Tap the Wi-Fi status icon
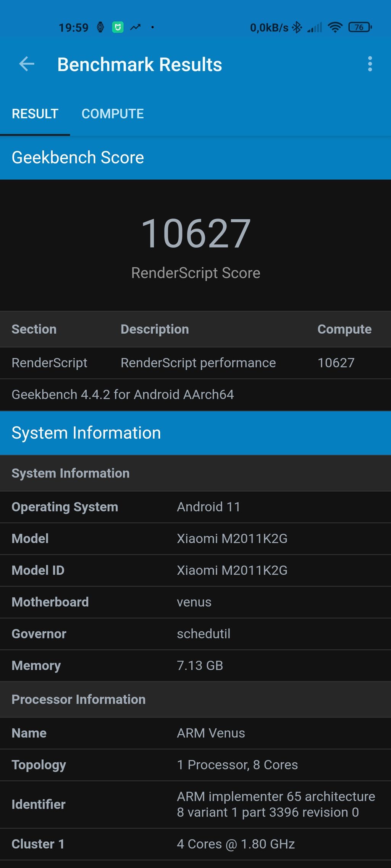 (335, 27)
